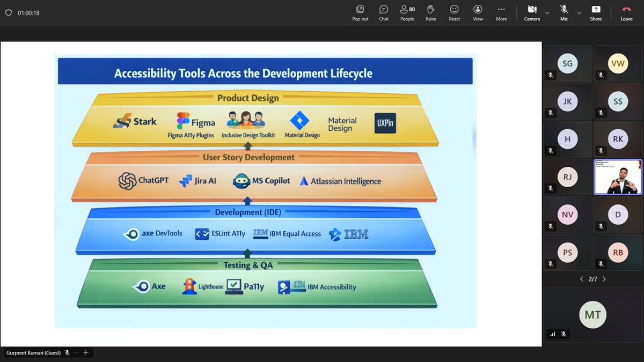Select the SG participant tile
The height and width of the screenshot is (362, 644).
[x=567, y=63]
